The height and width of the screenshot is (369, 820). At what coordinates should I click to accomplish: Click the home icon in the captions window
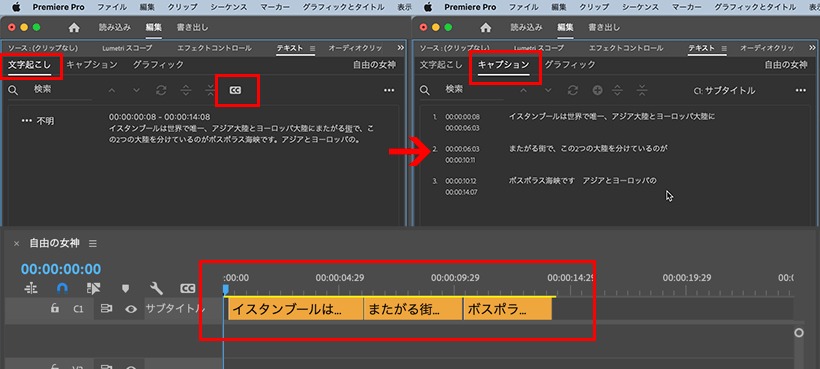486,28
